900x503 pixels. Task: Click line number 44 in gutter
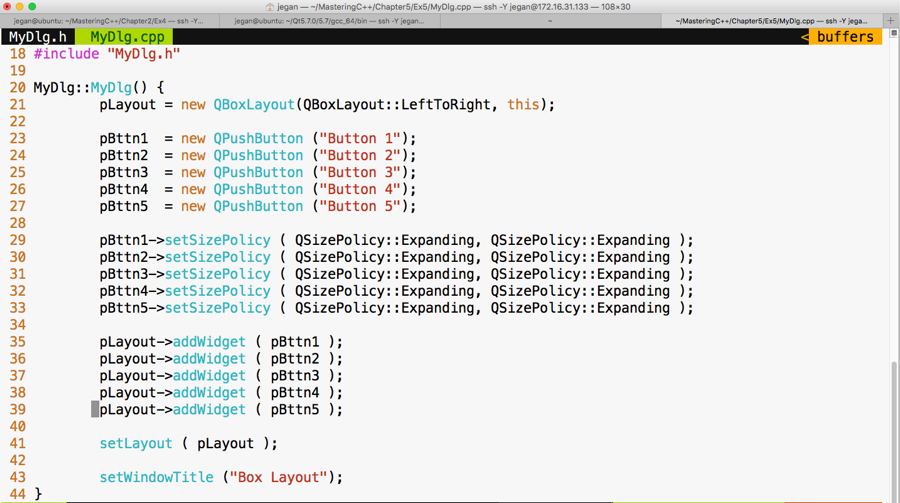click(x=18, y=494)
